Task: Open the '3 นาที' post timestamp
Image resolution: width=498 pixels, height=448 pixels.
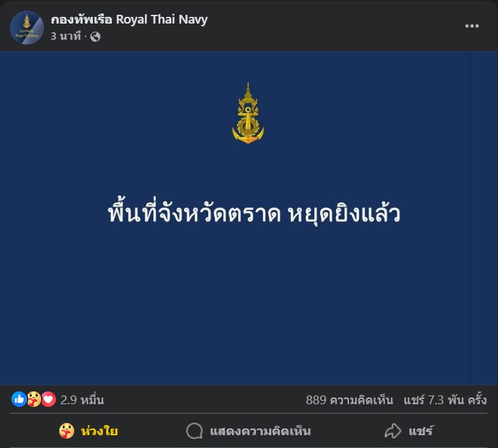Action: pyautogui.click(x=66, y=36)
